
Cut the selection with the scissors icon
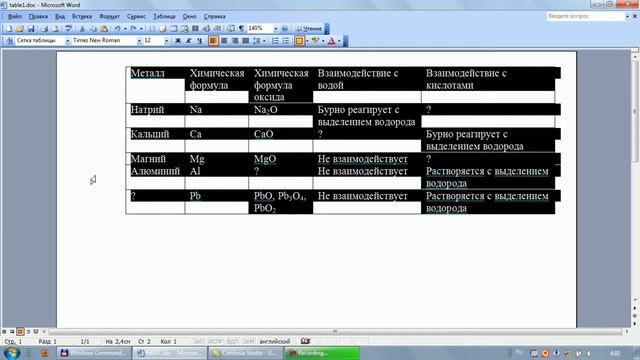coord(82,29)
